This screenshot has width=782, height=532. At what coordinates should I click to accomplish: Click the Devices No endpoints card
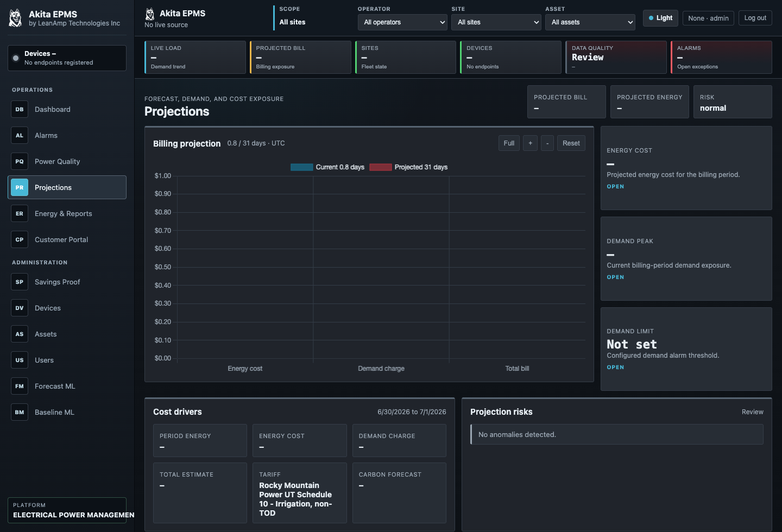pyautogui.click(x=510, y=57)
